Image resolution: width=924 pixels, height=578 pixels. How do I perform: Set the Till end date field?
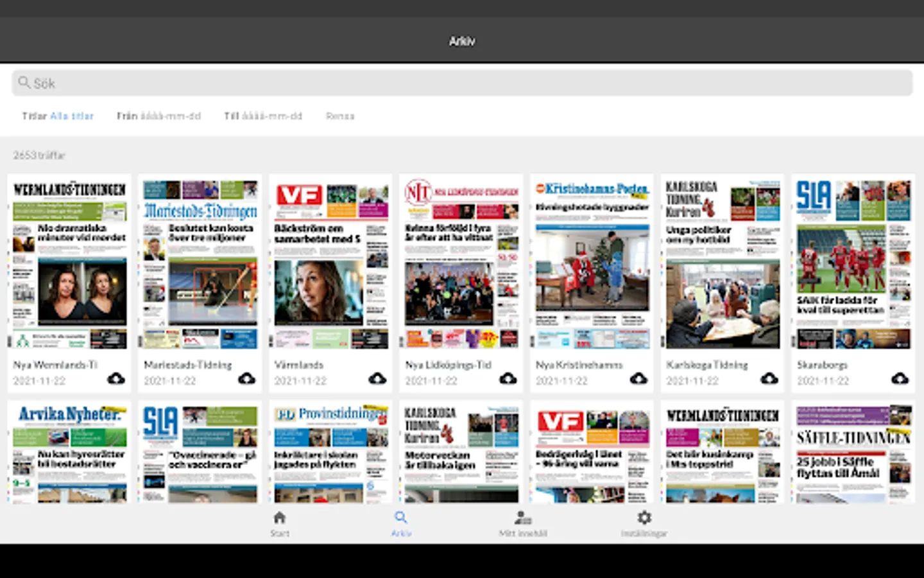point(263,116)
